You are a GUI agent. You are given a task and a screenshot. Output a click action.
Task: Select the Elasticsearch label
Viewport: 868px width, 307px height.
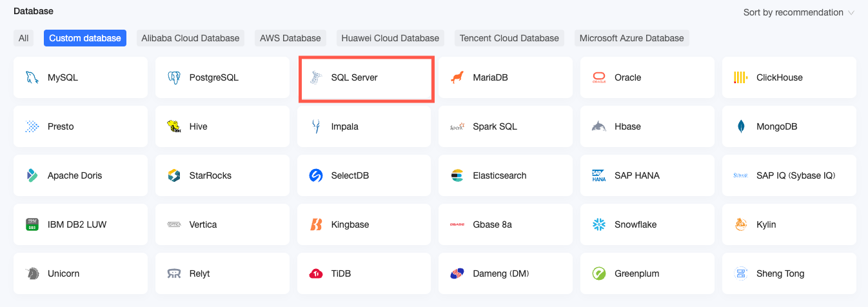(x=500, y=175)
